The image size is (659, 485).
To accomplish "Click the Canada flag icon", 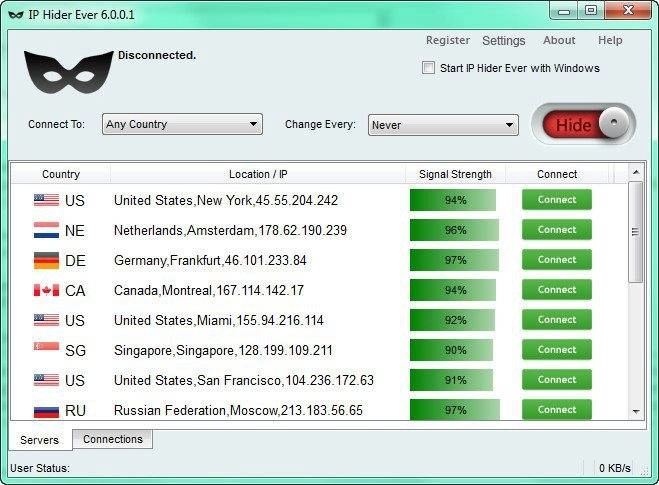I will [x=46, y=290].
